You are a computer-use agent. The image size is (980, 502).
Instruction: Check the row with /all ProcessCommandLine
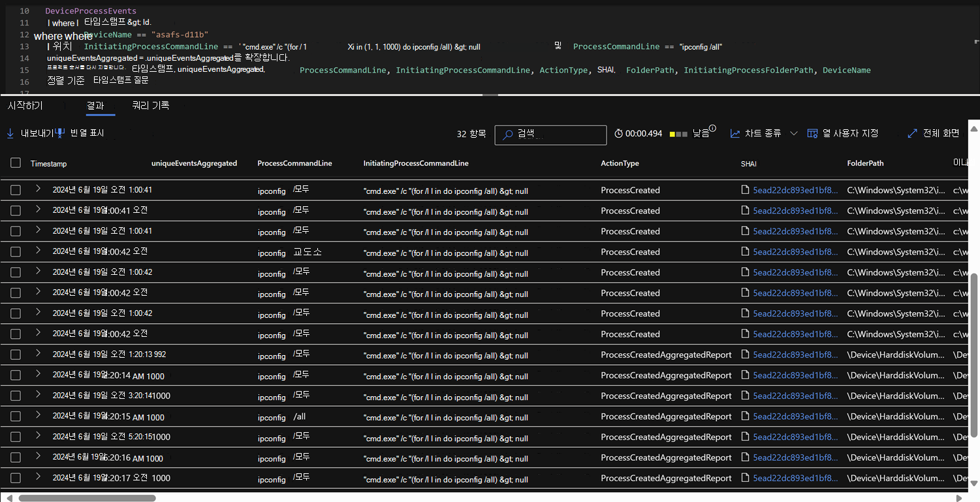pyautogui.click(x=16, y=416)
